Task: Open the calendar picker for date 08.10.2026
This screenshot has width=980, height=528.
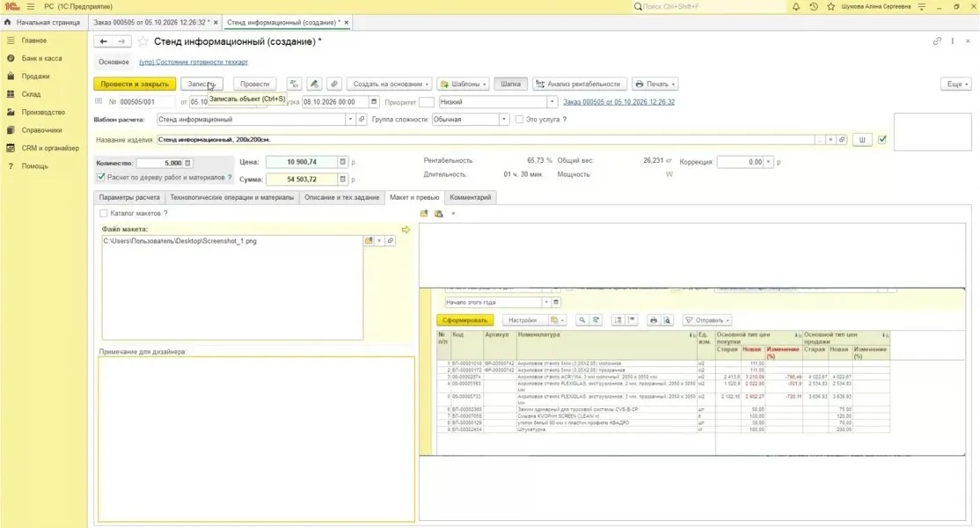Action: coord(374,102)
